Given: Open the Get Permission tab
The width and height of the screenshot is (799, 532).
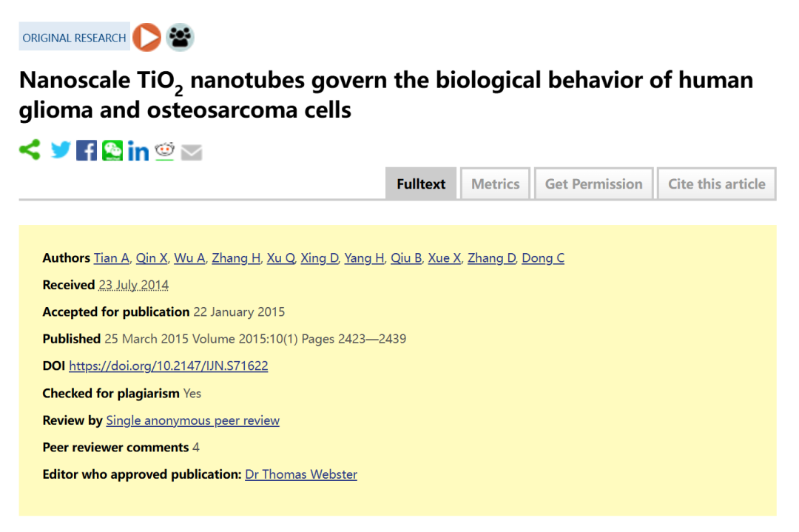Looking at the screenshot, I should (593, 184).
